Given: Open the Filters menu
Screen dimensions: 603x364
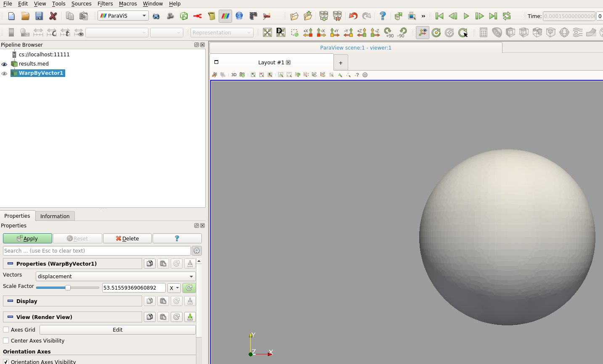Looking at the screenshot, I should pos(105,4).
